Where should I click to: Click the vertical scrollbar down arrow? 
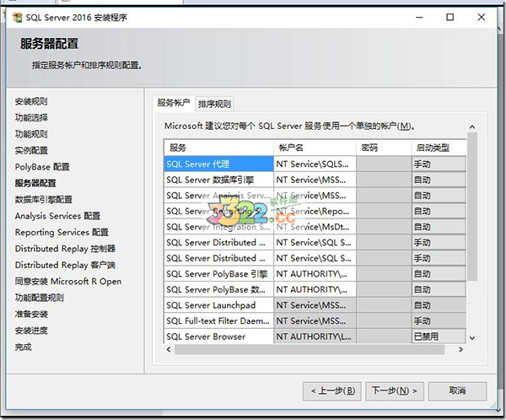[x=472, y=338]
